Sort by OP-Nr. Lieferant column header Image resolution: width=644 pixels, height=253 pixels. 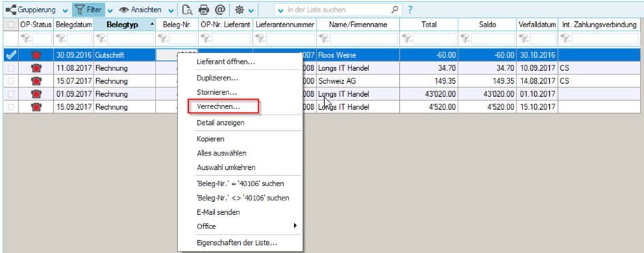pyautogui.click(x=226, y=25)
